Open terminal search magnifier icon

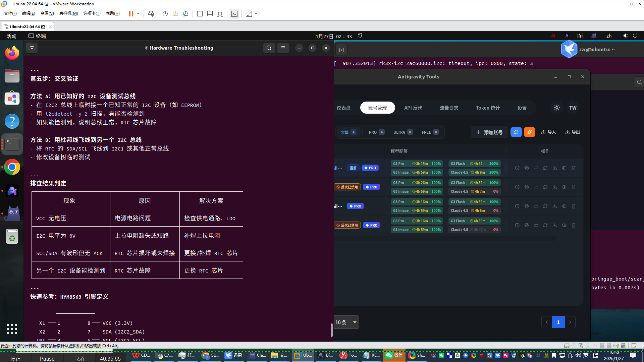tap(269, 48)
